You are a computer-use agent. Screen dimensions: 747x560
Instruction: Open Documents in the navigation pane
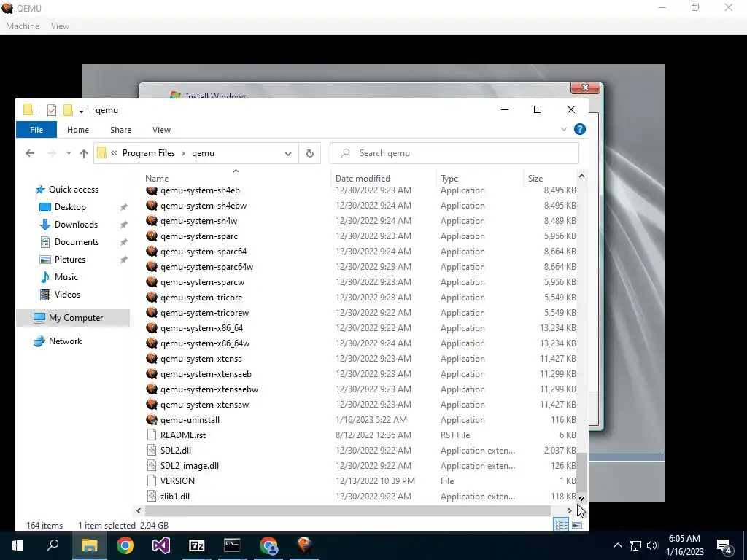tap(77, 242)
